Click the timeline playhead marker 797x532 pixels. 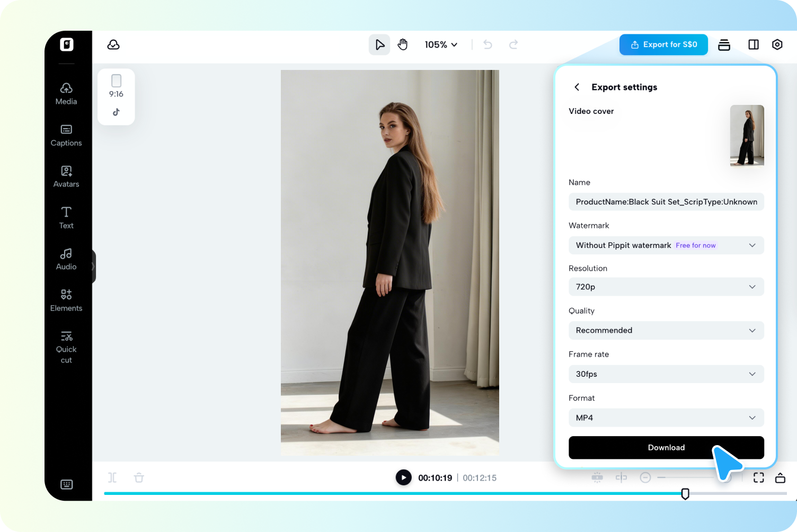[685, 494]
